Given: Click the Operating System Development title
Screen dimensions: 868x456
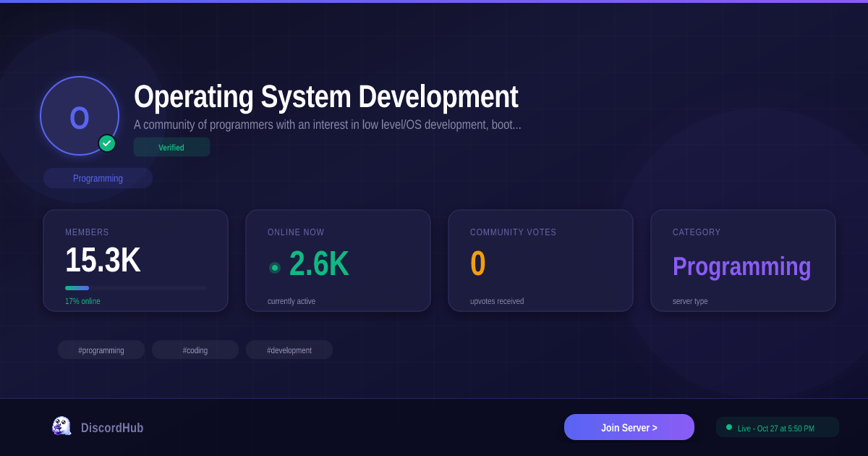Looking at the screenshot, I should coord(326,97).
